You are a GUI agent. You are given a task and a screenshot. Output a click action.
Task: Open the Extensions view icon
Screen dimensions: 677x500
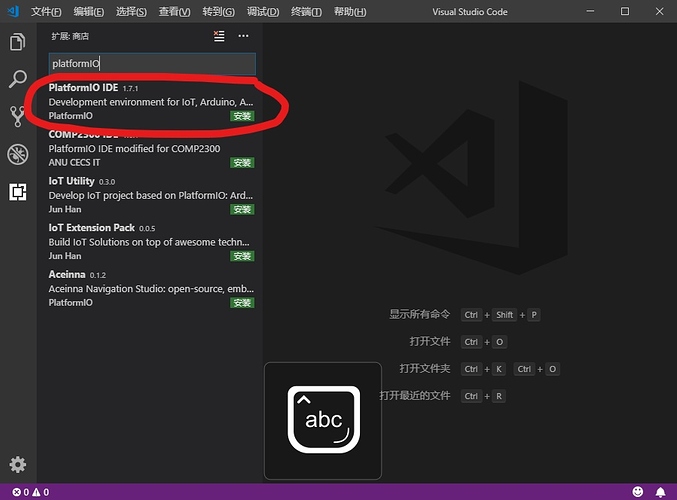pyautogui.click(x=18, y=192)
